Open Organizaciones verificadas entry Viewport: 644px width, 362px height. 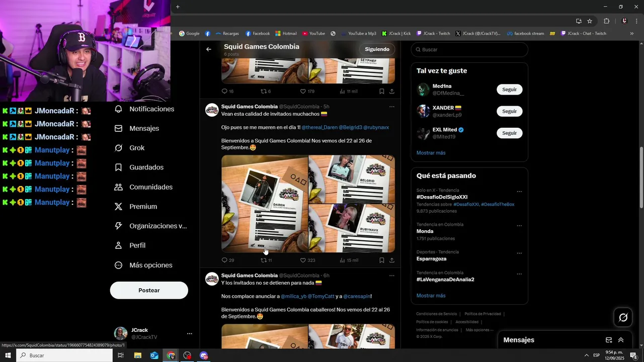[x=150, y=226]
